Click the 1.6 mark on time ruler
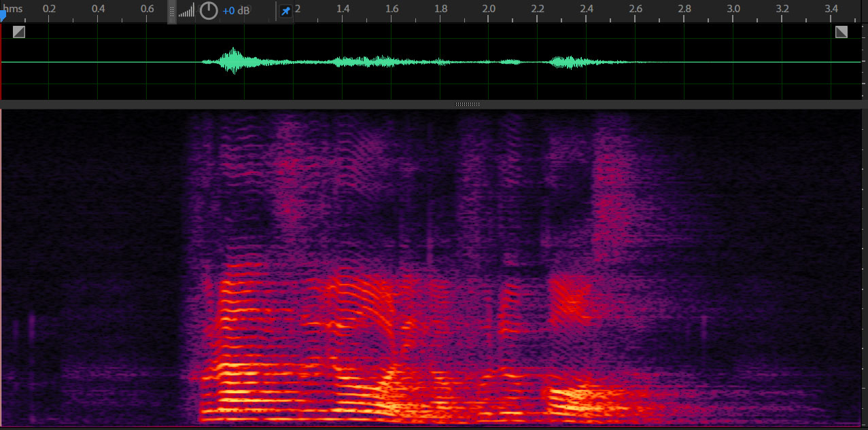868x430 pixels. [x=392, y=9]
